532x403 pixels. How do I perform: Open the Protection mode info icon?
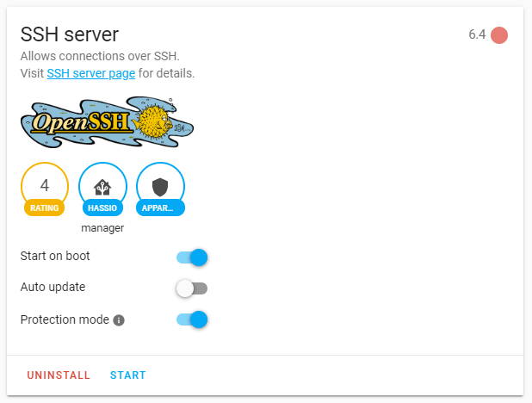(x=119, y=320)
